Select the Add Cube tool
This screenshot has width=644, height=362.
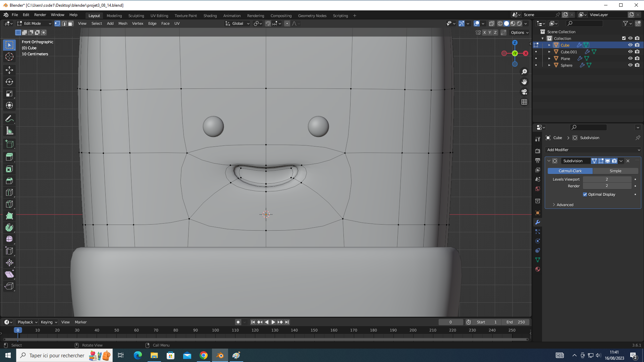(9, 144)
